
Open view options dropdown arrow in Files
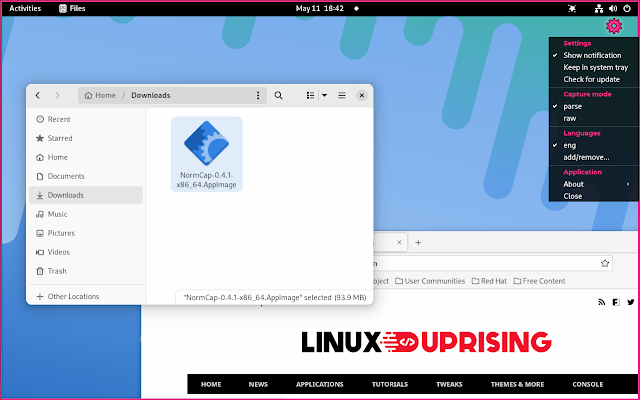pyautogui.click(x=324, y=95)
